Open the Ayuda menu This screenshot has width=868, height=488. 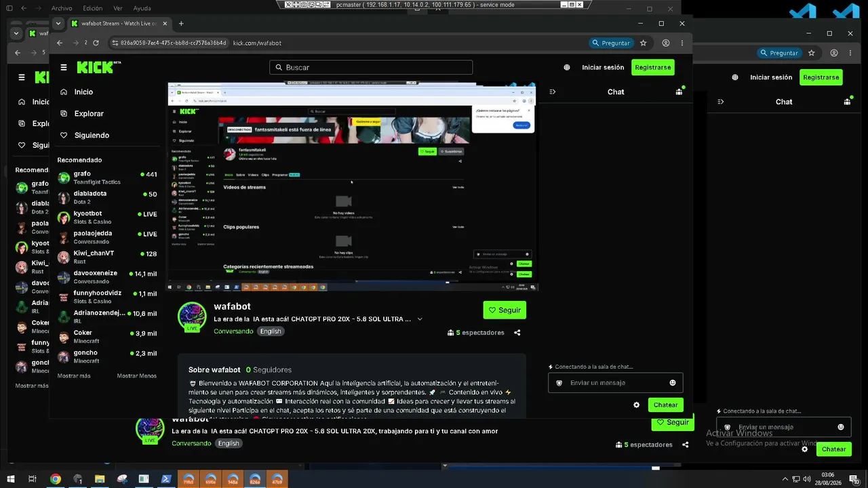pyautogui.click(x=142, y=8)
